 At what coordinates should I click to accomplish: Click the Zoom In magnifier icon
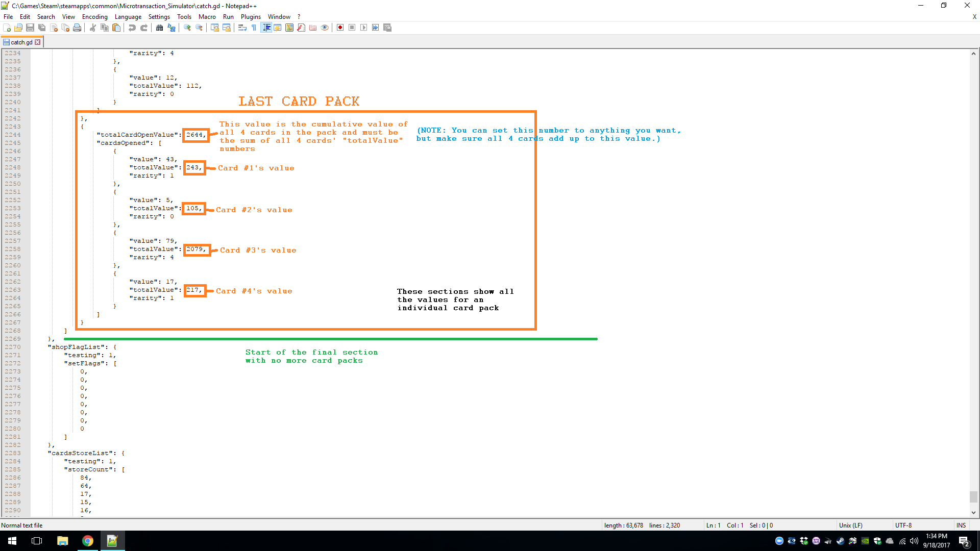(x=187, y=28)
